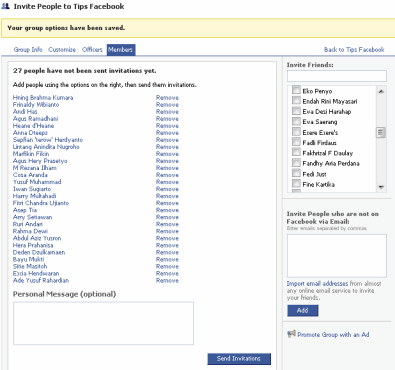Remove Ade Yusuf Rahardian from list
The image size is (395, 370).
167,281
